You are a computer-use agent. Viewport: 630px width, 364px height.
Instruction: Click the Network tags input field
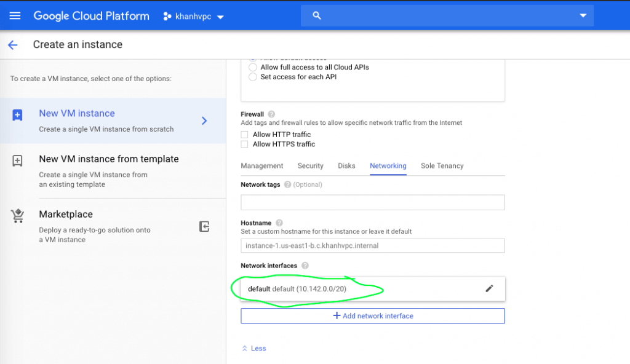point(372,202)
